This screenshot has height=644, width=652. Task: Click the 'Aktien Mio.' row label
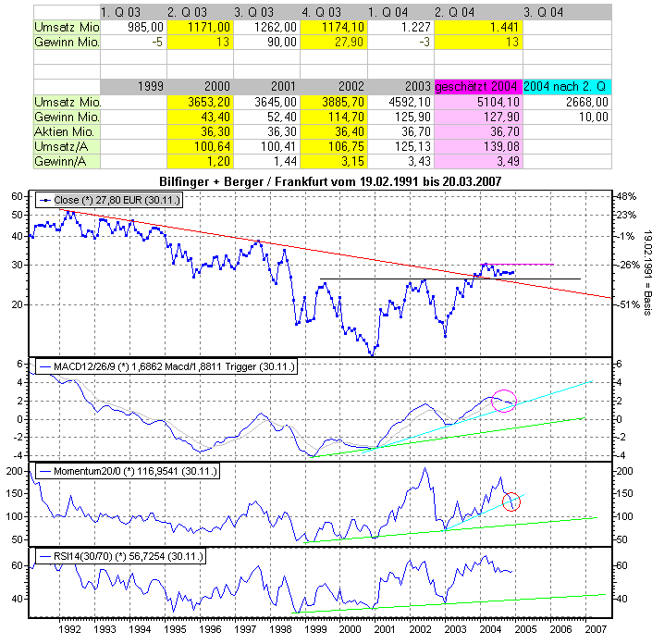67,132
